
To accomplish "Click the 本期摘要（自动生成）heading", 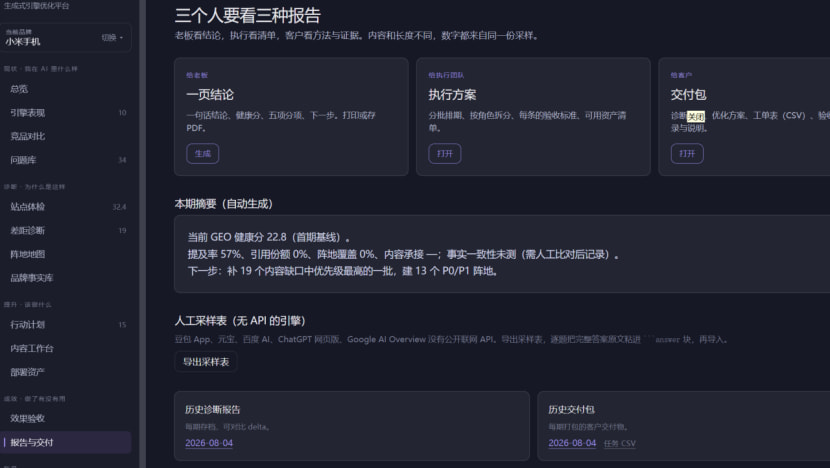I will 223,204.
